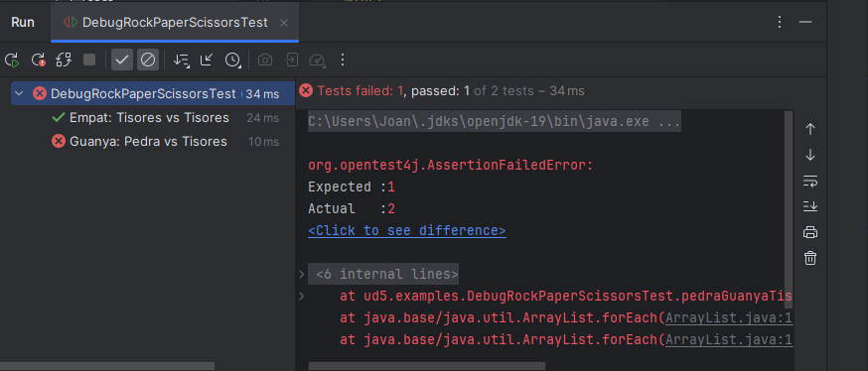
Task: Switch to DebugRockPaperScissorsTest run tab
Action: (x=175, y=23)
